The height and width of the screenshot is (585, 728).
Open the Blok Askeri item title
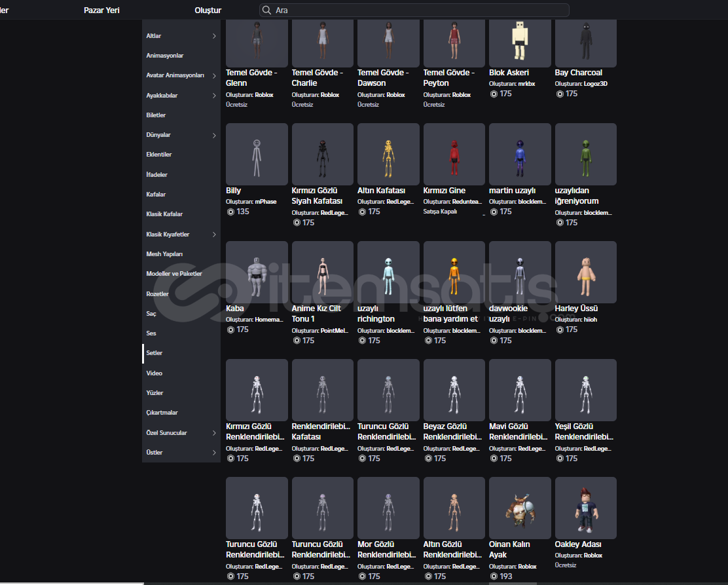[x=509, y=73]
